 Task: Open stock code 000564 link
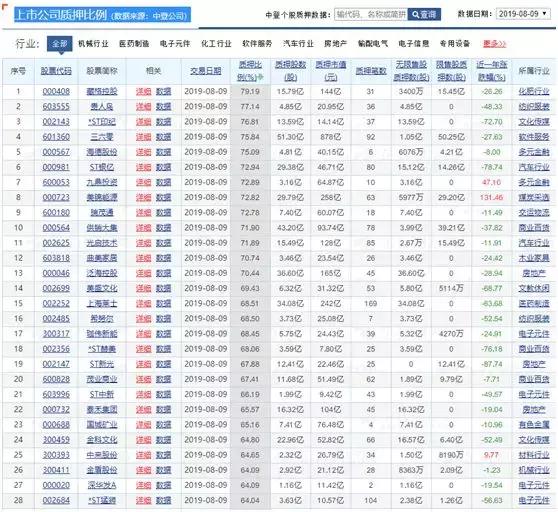56,228
